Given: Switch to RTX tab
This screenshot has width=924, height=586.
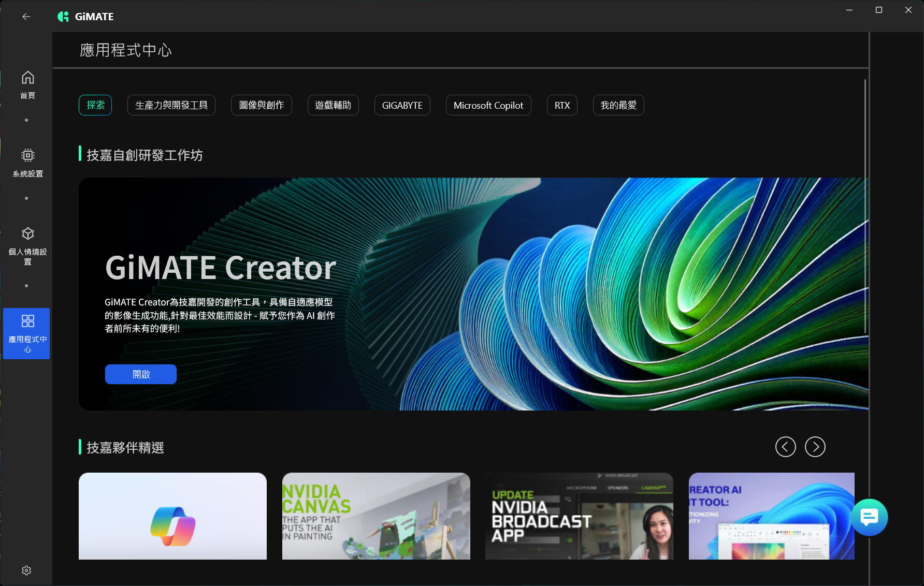Looking at the screenshot, I should (562, 105).
